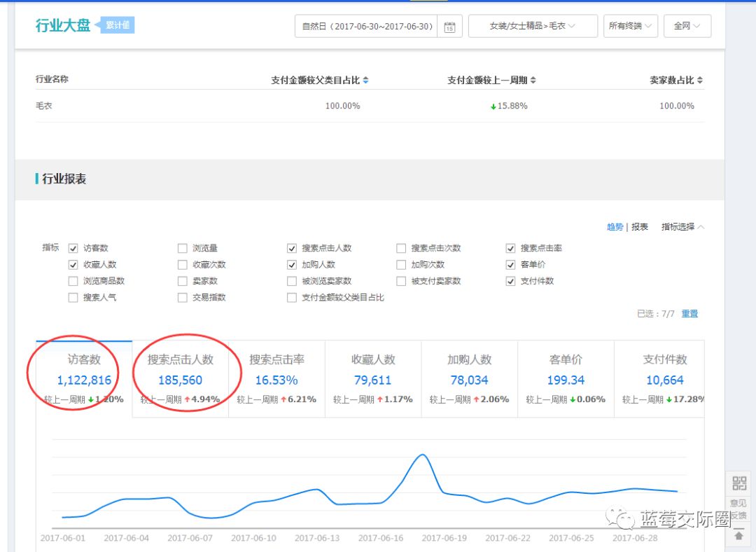
Task: Enable the 搜索人气 checkbox
Action: (x=73, y=297)
